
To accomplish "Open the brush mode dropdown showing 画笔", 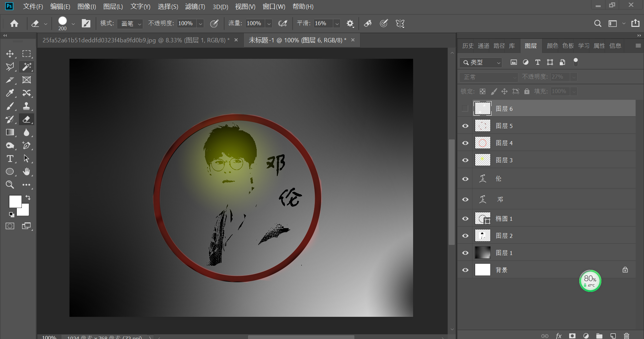I will [x=130, y=24].
